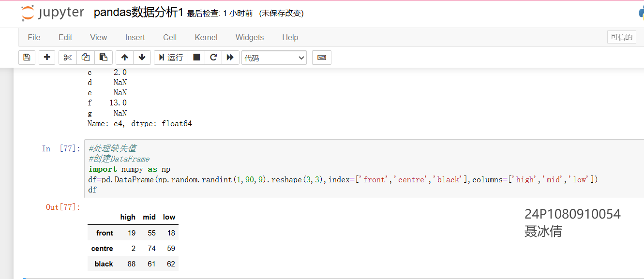Click the 可信的 trusted indicator
This screenshot has height=279, width=644.
pos(622,37)
